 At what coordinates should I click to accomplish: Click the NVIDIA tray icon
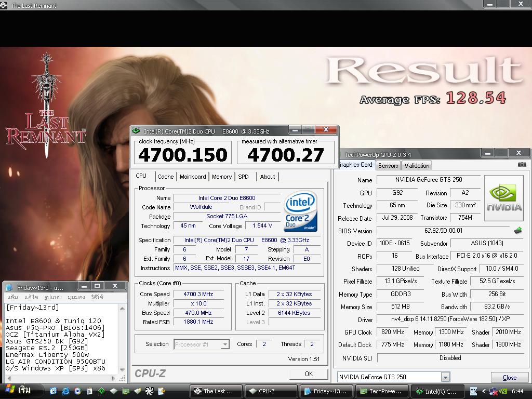tap(503, 391)
